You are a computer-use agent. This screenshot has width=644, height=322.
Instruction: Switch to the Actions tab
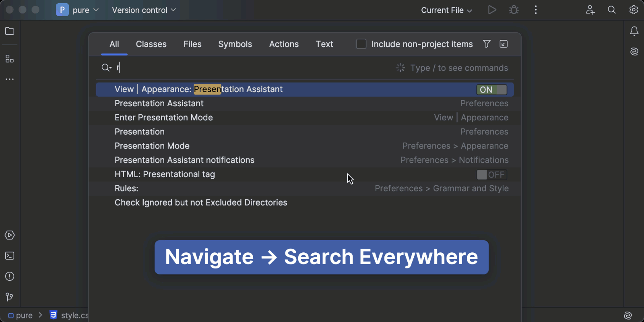[x=284, y=44]
